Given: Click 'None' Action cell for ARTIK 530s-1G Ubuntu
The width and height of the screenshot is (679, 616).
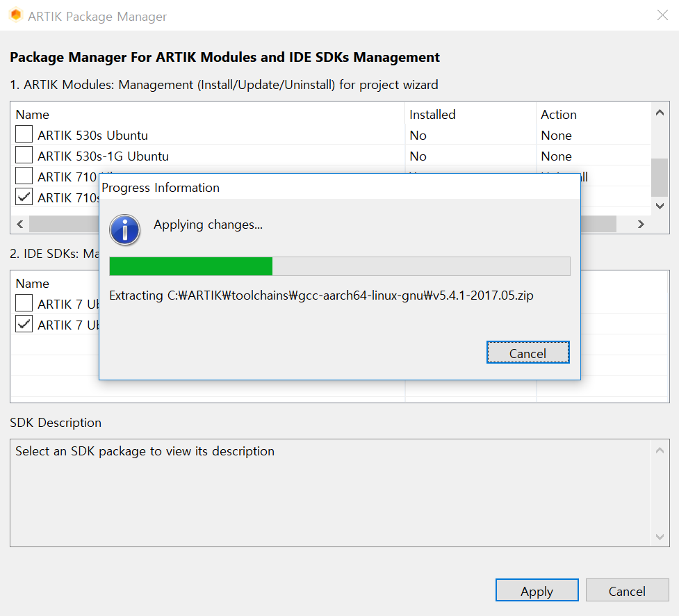Looking at the screenshot, I should pyautogui.click(x=557, y=156).
